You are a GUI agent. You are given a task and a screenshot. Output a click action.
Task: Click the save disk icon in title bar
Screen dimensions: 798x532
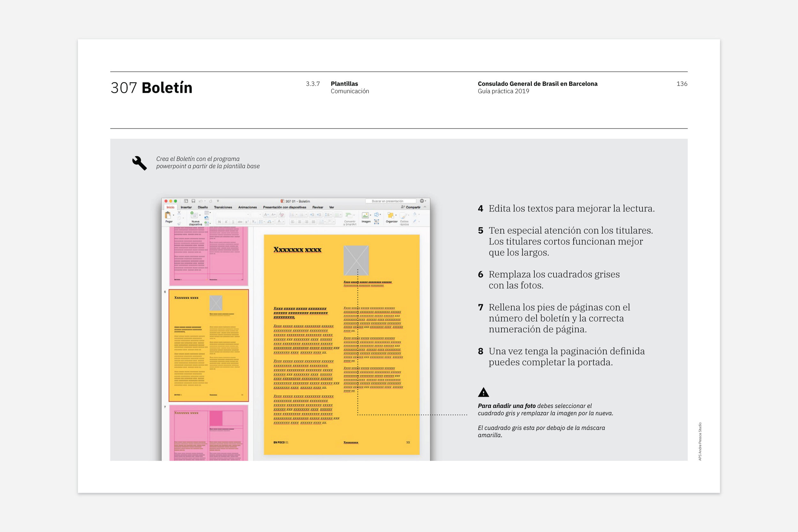pos(193,201)
